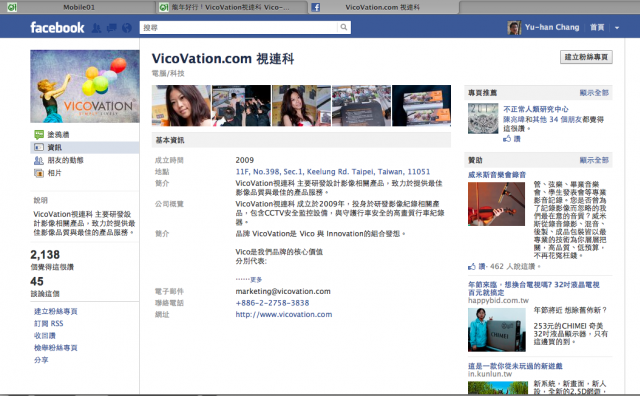
Task: Open http://www.vicovation.com website link
Action: (284, 314)
